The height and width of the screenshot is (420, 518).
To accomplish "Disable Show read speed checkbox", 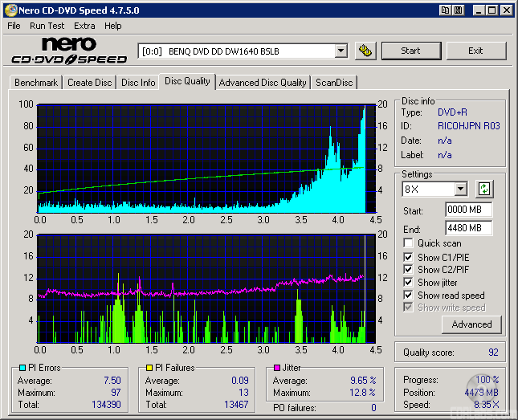I will click(409, 296).
